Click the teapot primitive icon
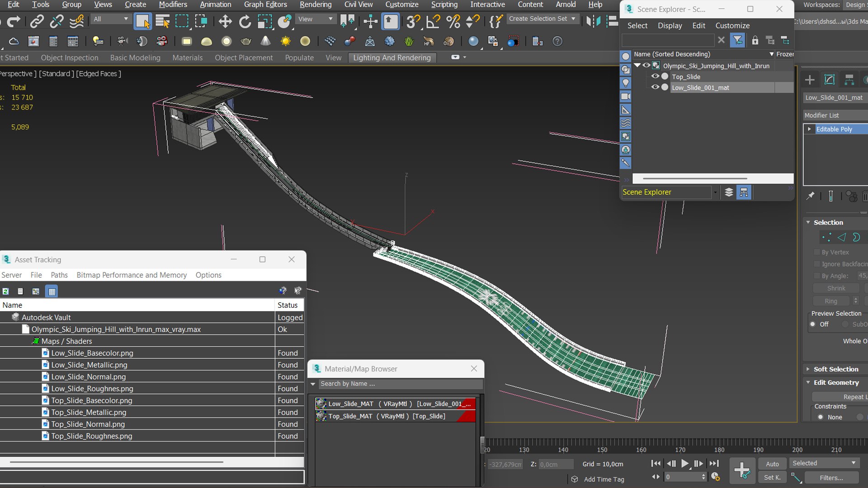 (245, 42)
